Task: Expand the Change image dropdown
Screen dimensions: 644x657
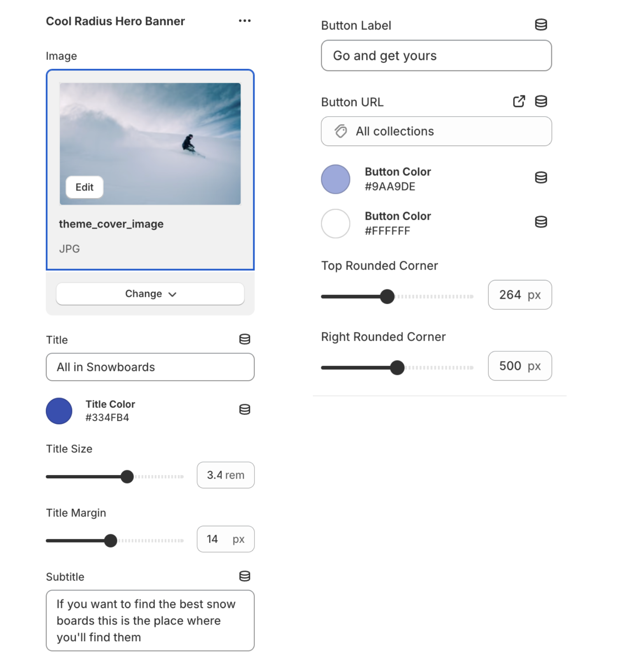Action: 173,294
